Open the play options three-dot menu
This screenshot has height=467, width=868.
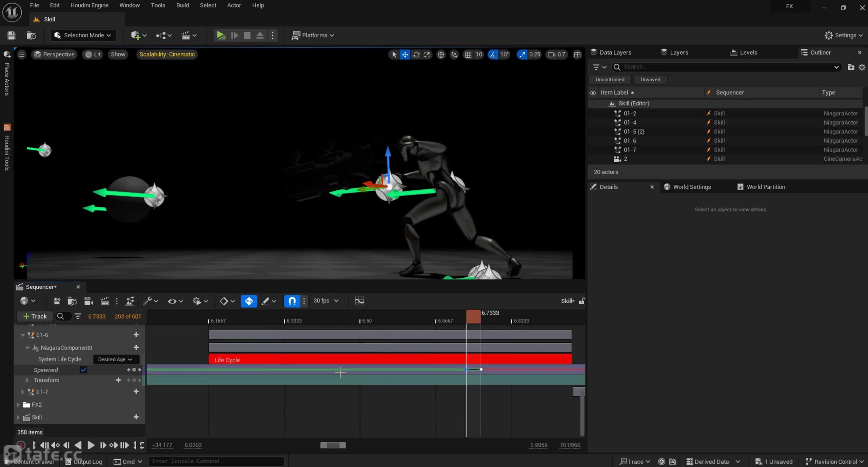coord(273,35)
